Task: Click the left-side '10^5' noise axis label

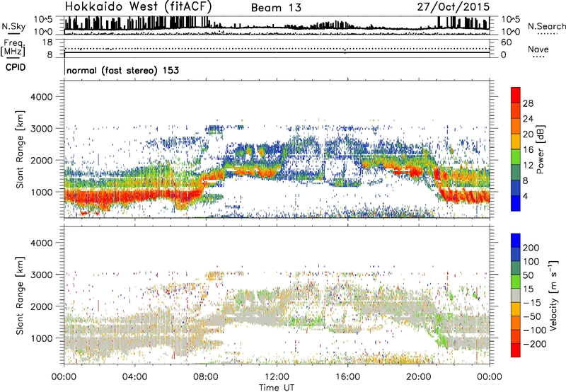Action: [44, 19]
